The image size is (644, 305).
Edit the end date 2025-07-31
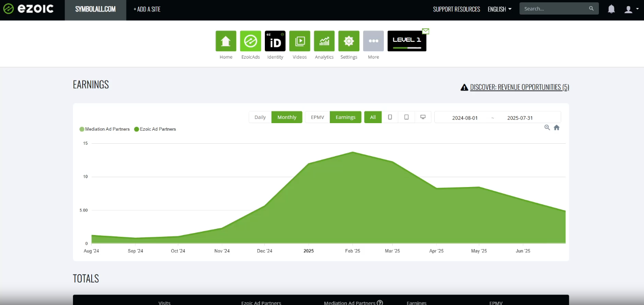(x=520, y=118)
